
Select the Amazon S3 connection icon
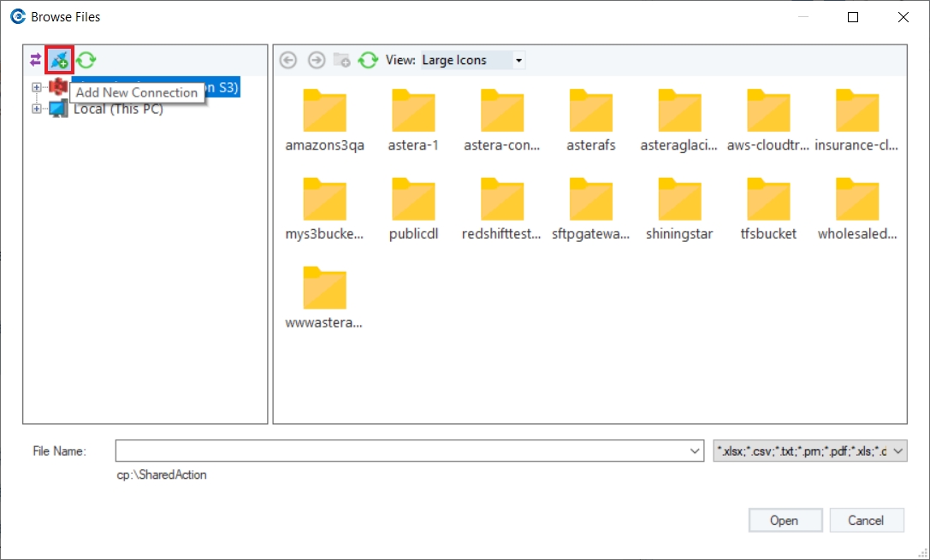pyautogui.click(x=58, y=87)
